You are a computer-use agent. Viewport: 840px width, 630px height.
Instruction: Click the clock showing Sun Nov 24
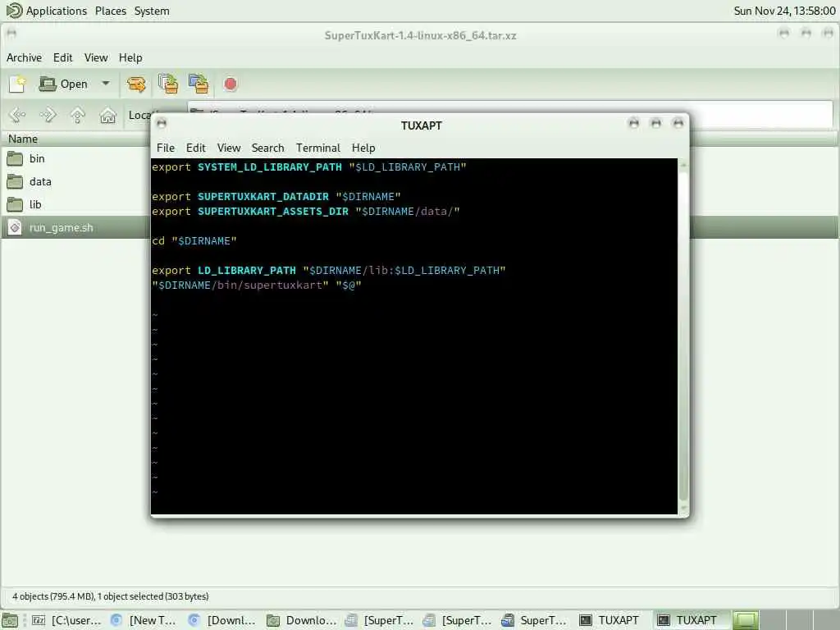click(783, 11)
